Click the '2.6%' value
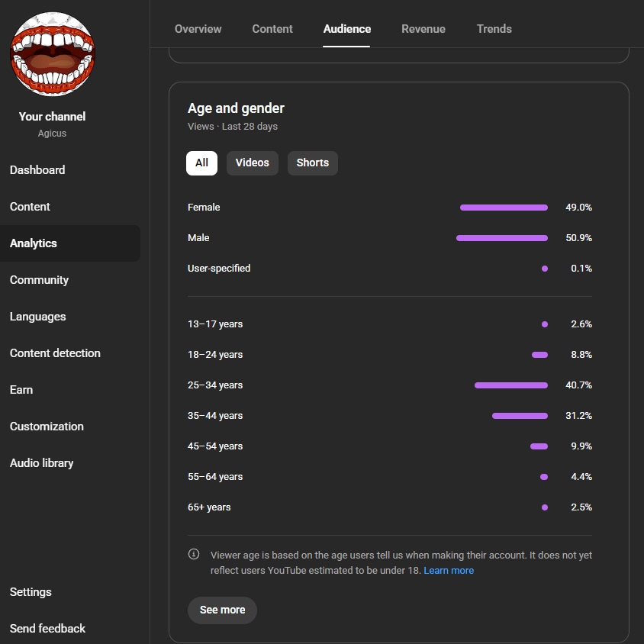The width and height of the screenshot is (644, 644). 581,324
